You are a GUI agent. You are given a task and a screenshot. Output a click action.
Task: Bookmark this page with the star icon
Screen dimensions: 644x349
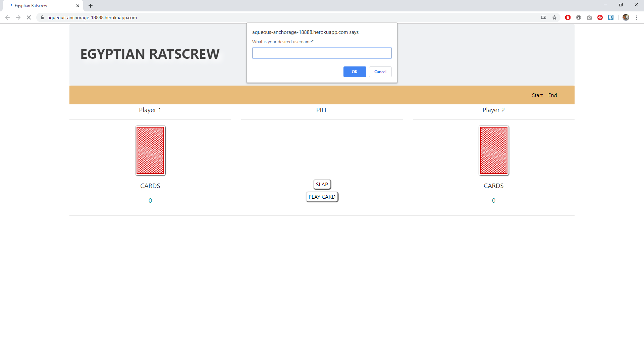[x=554, y=17]
